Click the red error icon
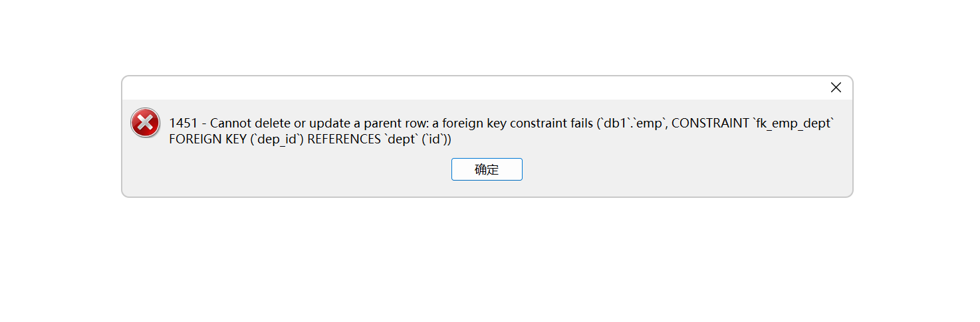The image size is (980, 322). coord(145,123)
